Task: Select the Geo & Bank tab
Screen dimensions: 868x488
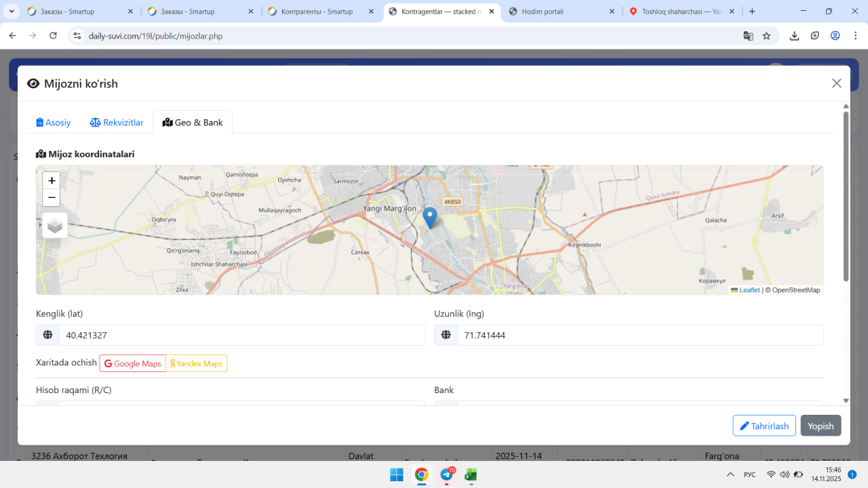Action: pos(193,123)
